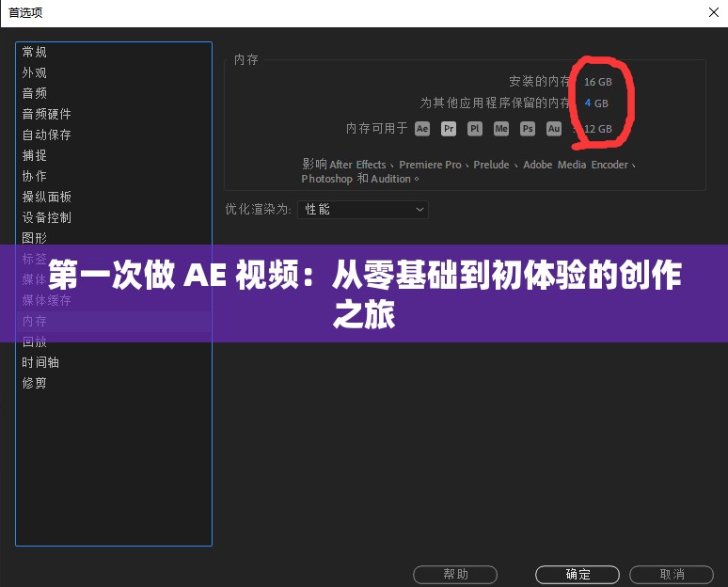The image size is (728, 587).
Task: Click the 16 GB installed memory value
Action: click(x=597, y=82)
